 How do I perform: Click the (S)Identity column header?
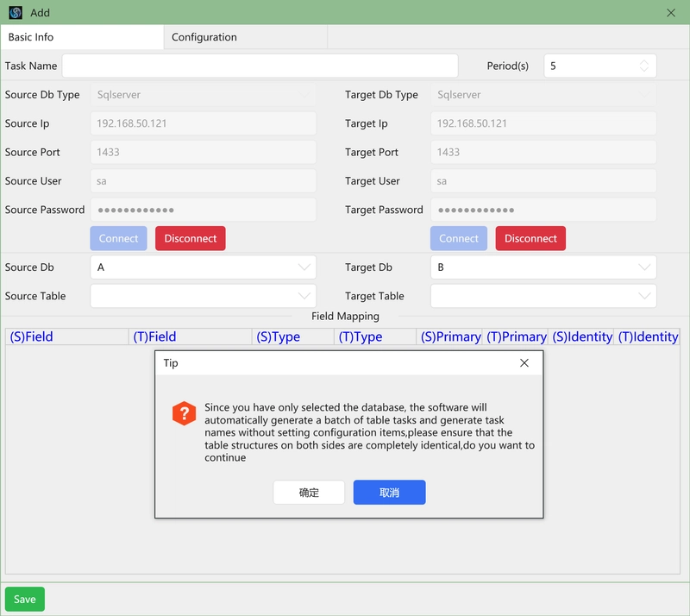pyautogui.click(x=580, y=336)
